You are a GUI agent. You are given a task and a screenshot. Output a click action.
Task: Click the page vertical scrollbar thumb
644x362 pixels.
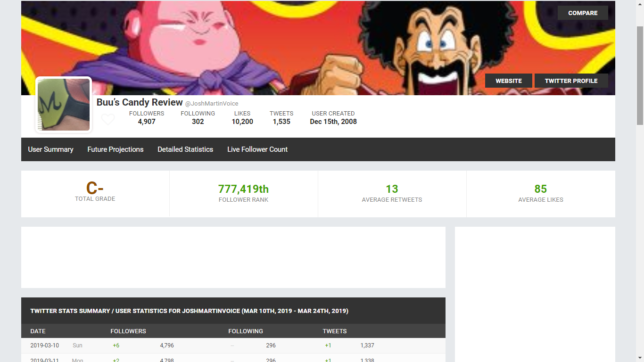640,75
